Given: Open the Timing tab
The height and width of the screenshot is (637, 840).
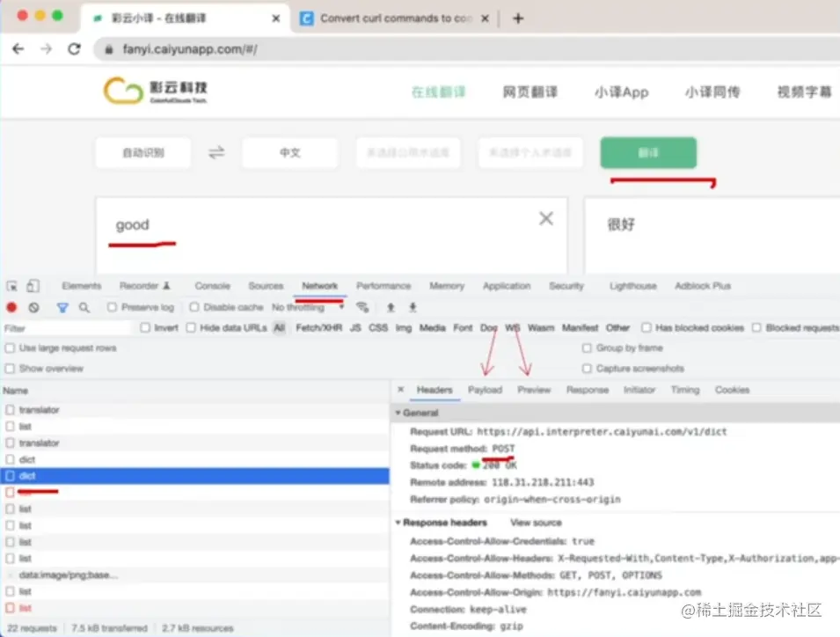Looking at the screenshot, I should (685, 390).
